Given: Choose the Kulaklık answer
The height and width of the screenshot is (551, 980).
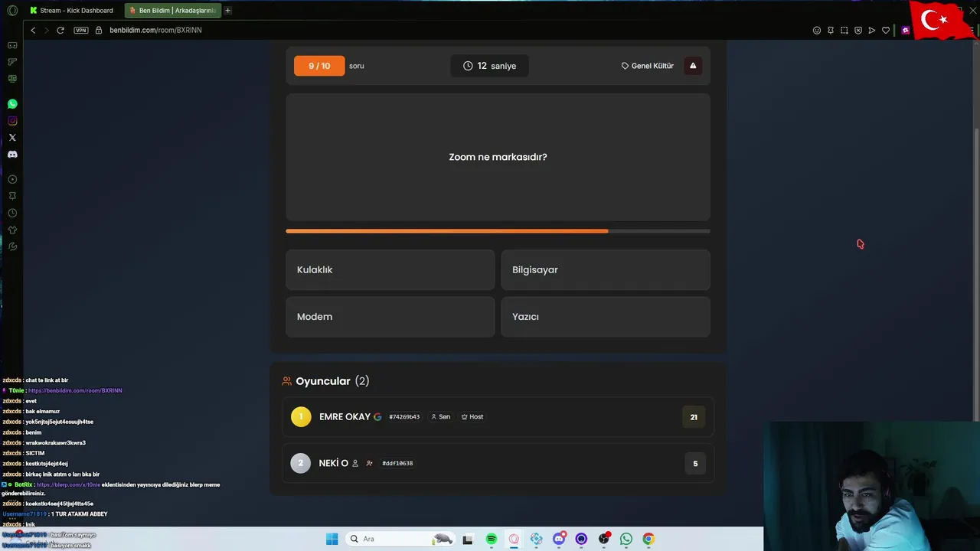Looking at the screenshot, I should click(x=390, y=269).
